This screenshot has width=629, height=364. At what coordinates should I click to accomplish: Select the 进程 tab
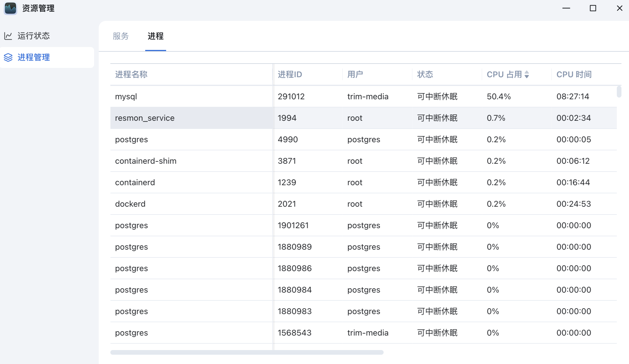tap(155, 36)
